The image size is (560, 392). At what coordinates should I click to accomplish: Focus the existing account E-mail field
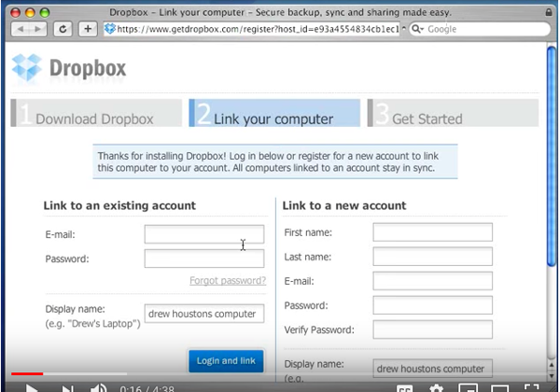tap(203, 234)
